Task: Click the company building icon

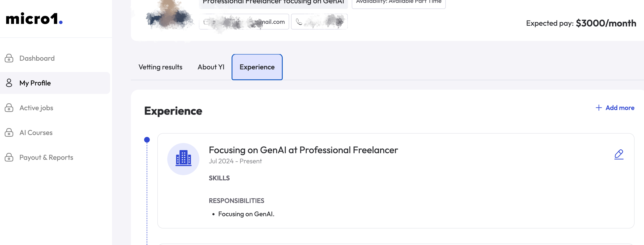Action: pyautogui.click(x=183, y=159)
